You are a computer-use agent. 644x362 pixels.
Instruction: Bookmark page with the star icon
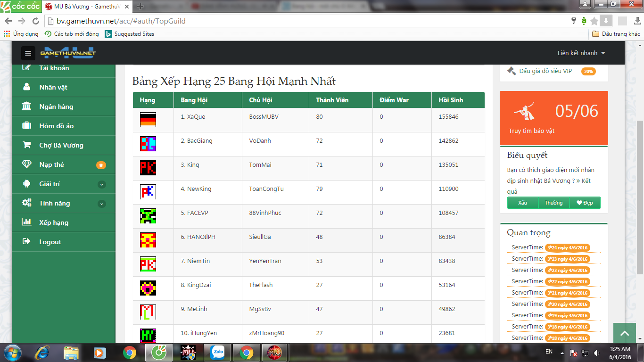(x=594, y=21)
